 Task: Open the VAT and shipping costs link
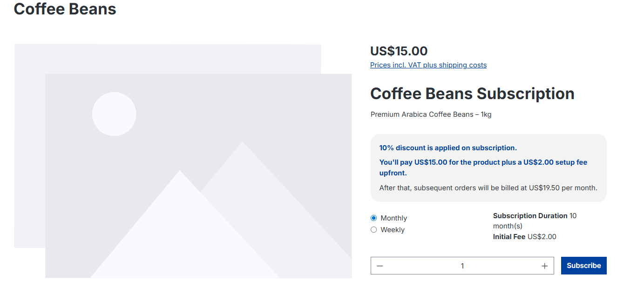428,65
